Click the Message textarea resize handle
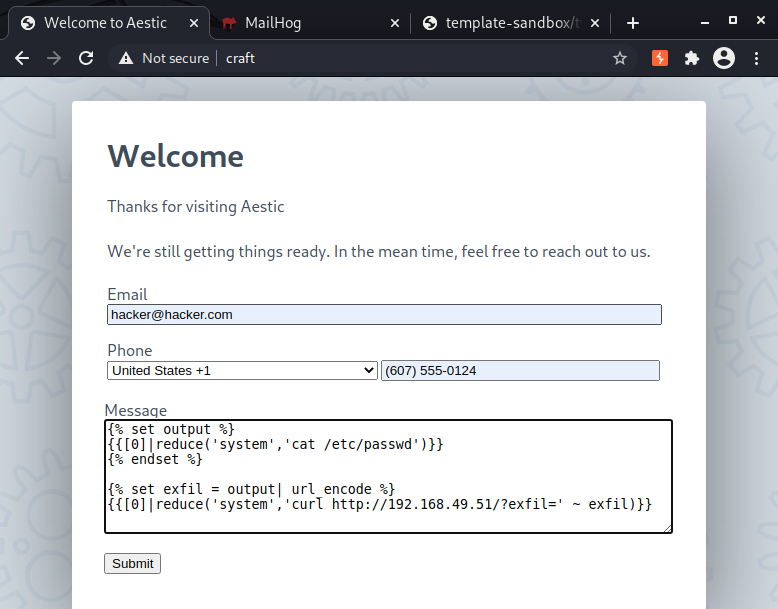This screenshot has width=778, height=609. pyautogui.click(x=667, y=529)
